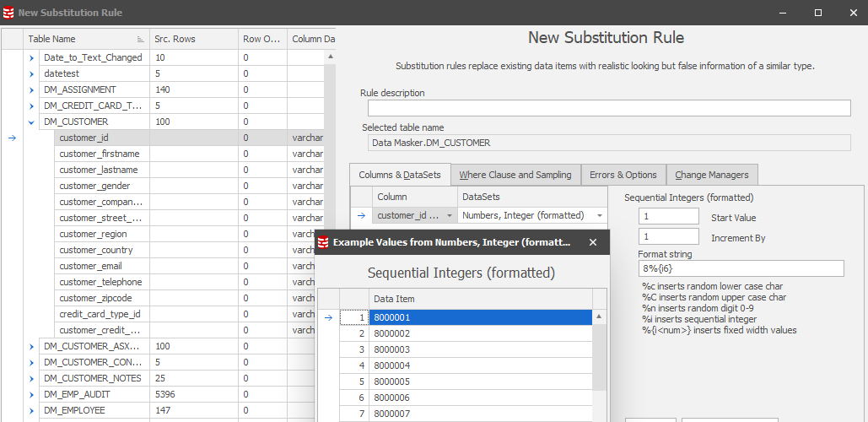This screenshot has height=422, width=868.
Task: Click the Format string field
Action: click(741, 268)
